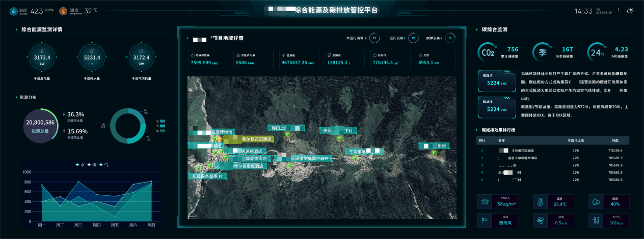Click the CO2 cumulative carbon reduction gauge
The height and width of the screenshot is (239, 644).
pos(487,52)
